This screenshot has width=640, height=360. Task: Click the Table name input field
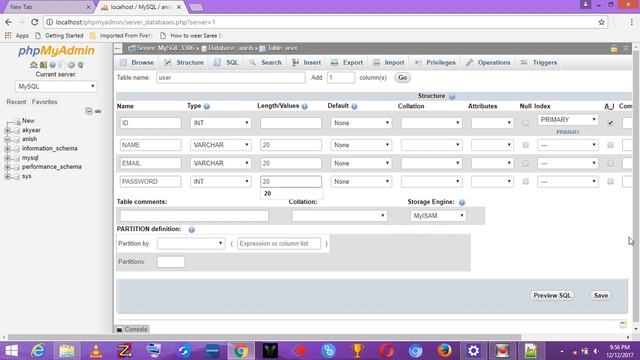[231, 78]
